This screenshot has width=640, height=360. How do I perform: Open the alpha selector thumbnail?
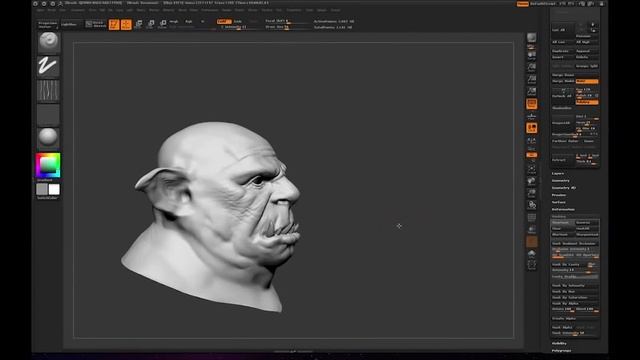(x=48, y=90)
